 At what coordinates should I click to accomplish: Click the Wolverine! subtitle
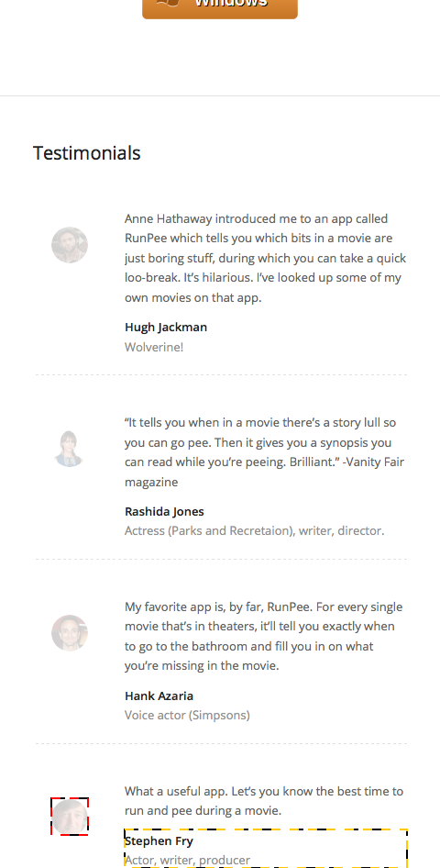pyautogui.click(x=154, y=347)
